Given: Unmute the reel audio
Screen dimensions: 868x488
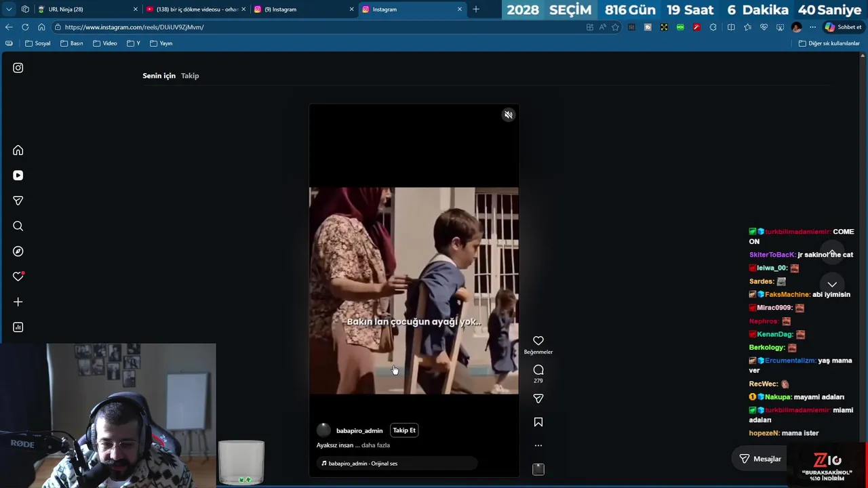Looking at the screenshot, I should point(508,115).
